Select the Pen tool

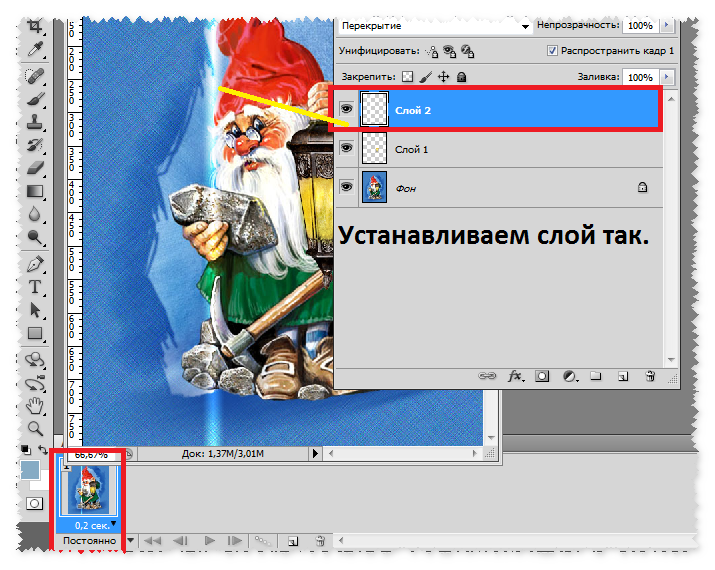(35, 264)
